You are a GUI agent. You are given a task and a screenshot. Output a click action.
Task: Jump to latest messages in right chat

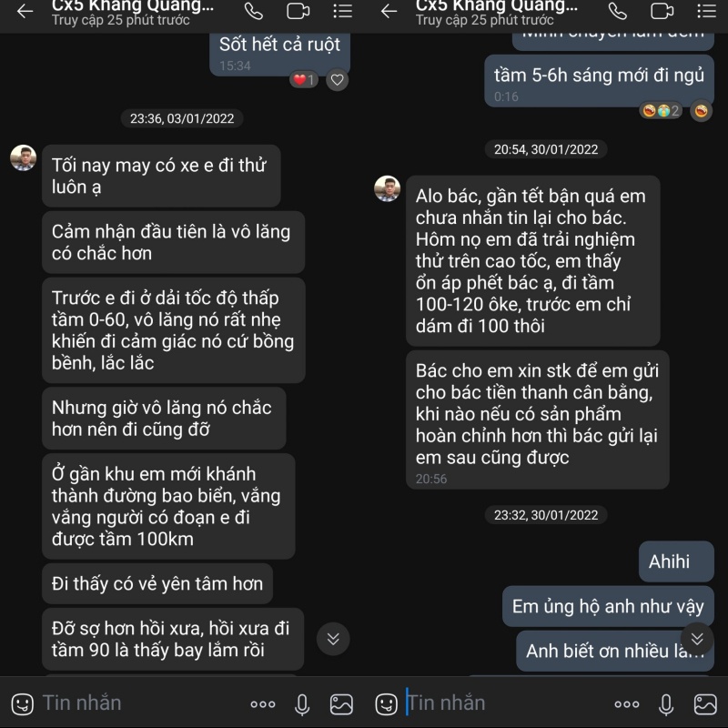pos(697,639)
